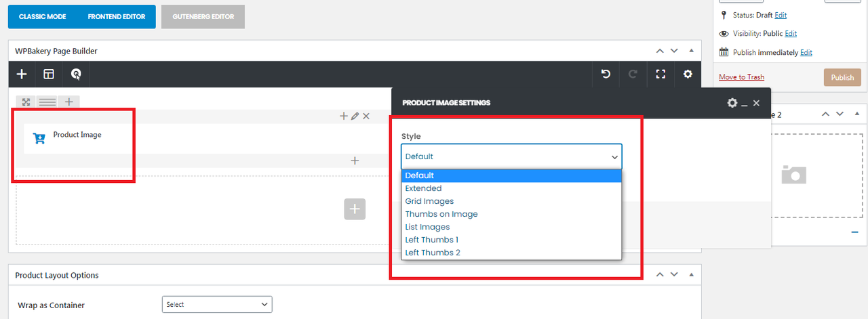Switch to Classic Mode

point(42,17)
